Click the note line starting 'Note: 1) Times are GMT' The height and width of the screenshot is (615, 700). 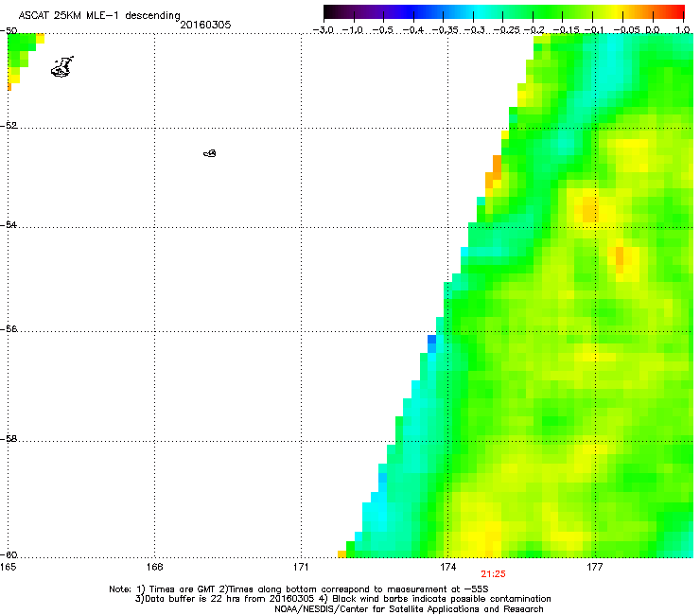pyautogui.click(x=299, y=589)
